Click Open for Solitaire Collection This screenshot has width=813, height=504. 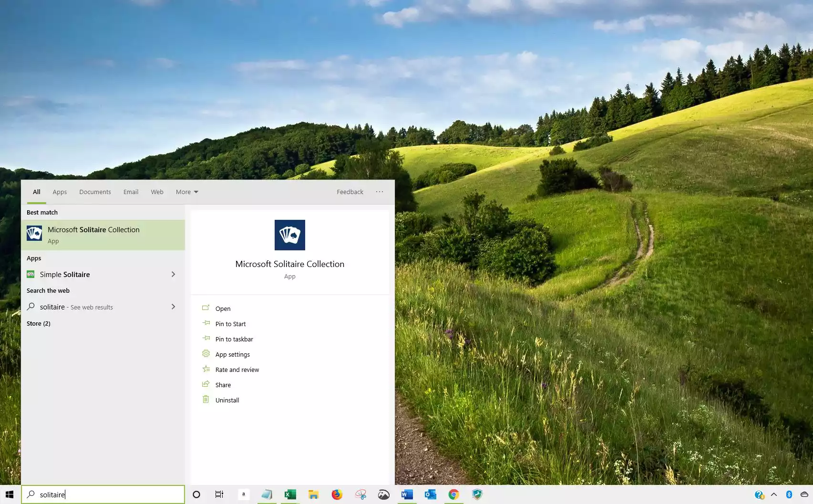223,309
